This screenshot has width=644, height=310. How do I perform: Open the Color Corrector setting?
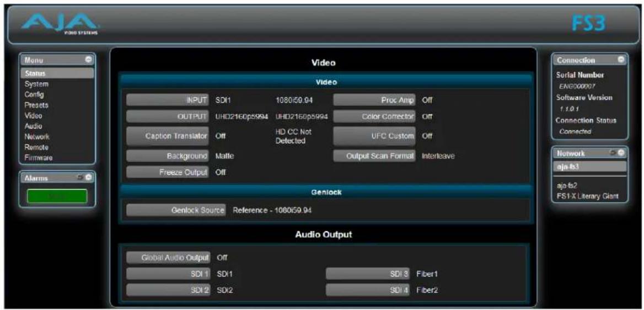(374, 117)
